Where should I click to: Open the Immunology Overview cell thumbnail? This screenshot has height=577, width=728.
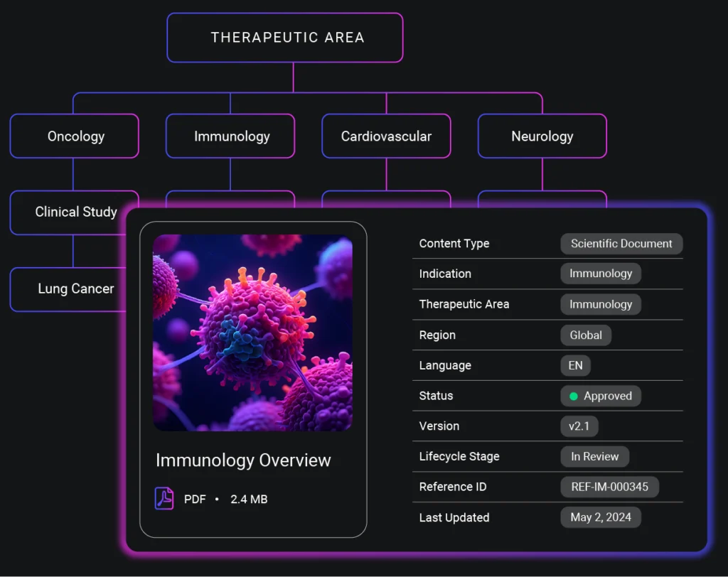[252, 333]
